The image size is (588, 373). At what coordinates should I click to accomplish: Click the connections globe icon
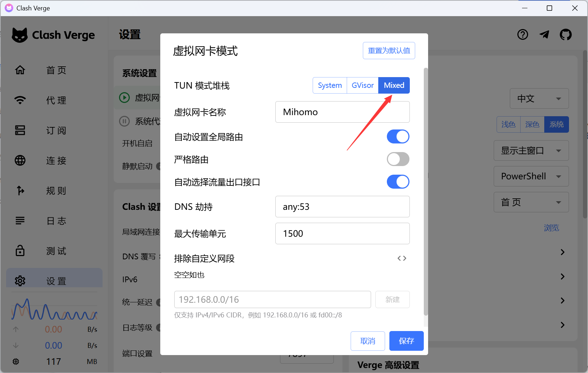(20, 160)
